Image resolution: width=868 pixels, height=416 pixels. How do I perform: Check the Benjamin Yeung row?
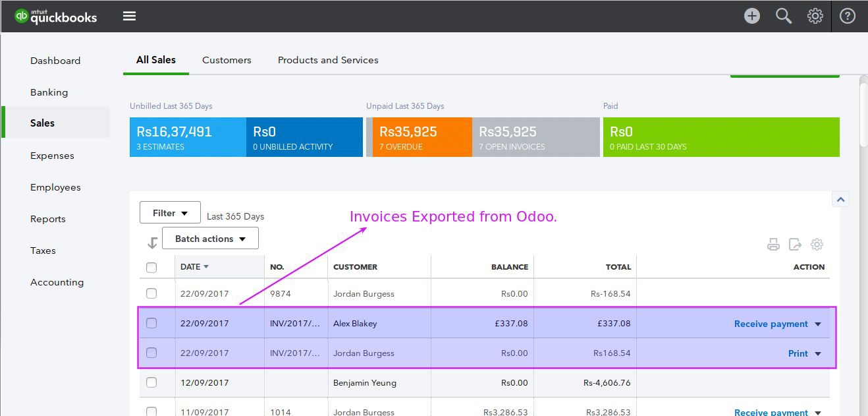click(x=151, y=382)
